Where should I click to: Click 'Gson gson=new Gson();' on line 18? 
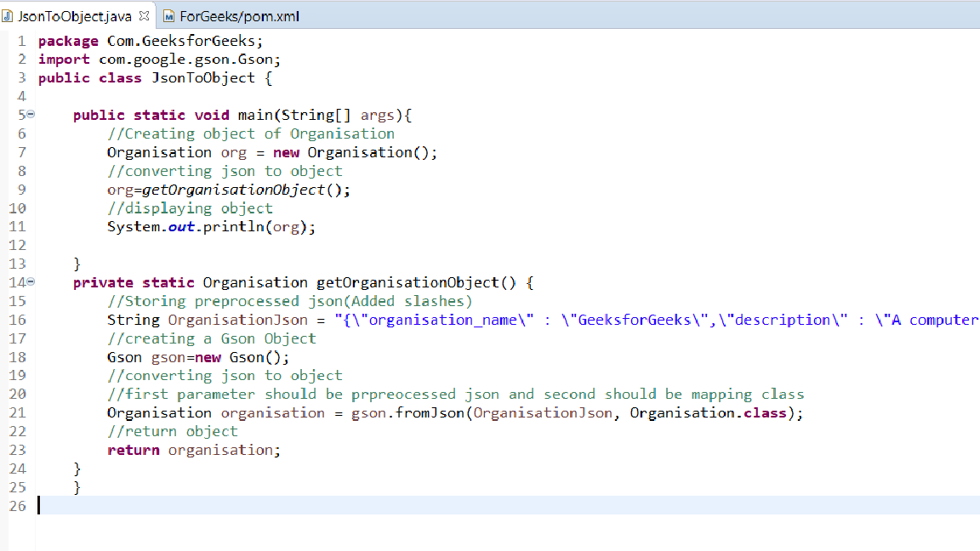[x=198, y=357]
